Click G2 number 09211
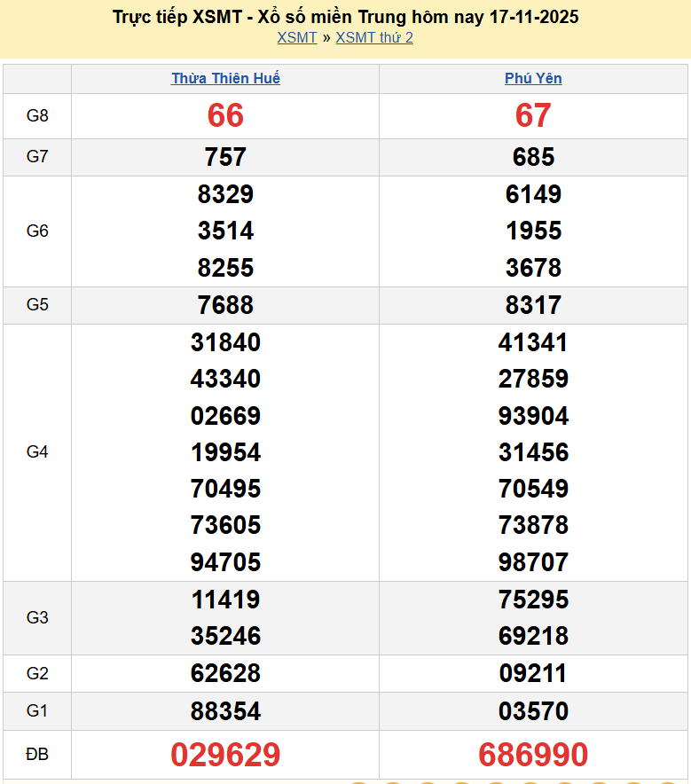The width and height of the screenshot is (691, 784). coord(533,673)
